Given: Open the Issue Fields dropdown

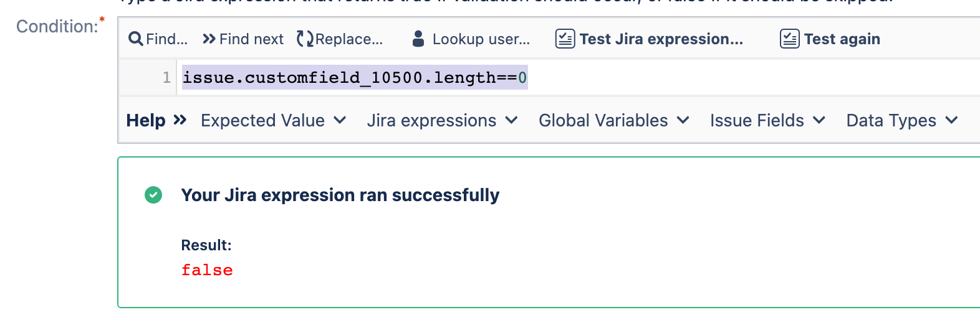Looking at the screenshot, I should tap(767, 120).
